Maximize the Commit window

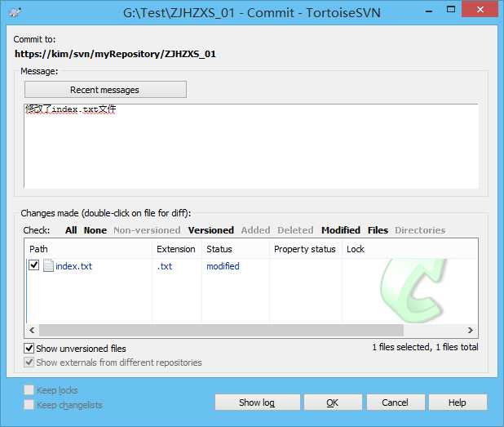point(451,10)
